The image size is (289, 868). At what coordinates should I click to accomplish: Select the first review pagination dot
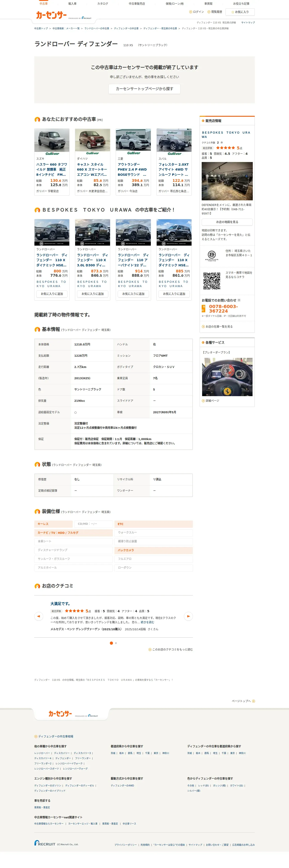(111, 643)
